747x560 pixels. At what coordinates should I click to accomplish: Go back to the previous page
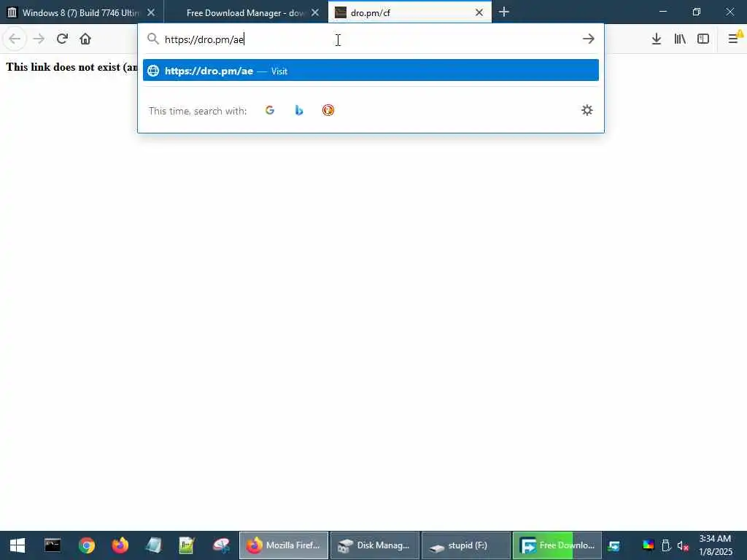pyautogui.click(x=15, y=39)
